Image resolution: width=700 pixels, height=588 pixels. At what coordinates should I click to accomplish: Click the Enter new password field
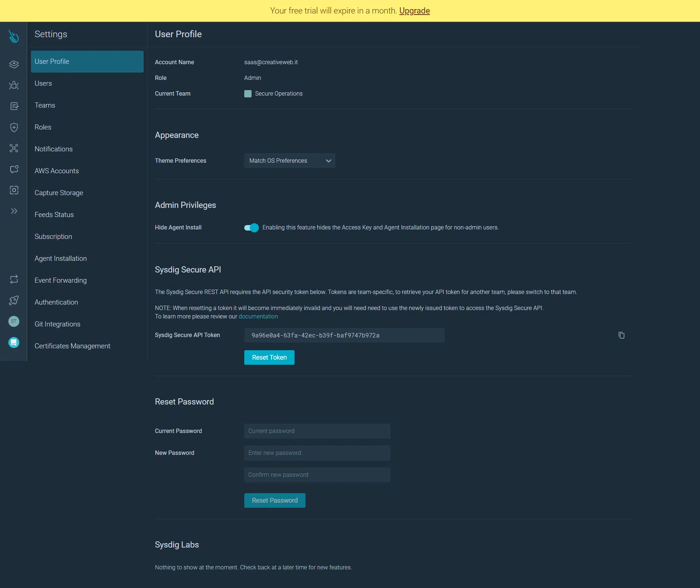[x=317, y=453]
